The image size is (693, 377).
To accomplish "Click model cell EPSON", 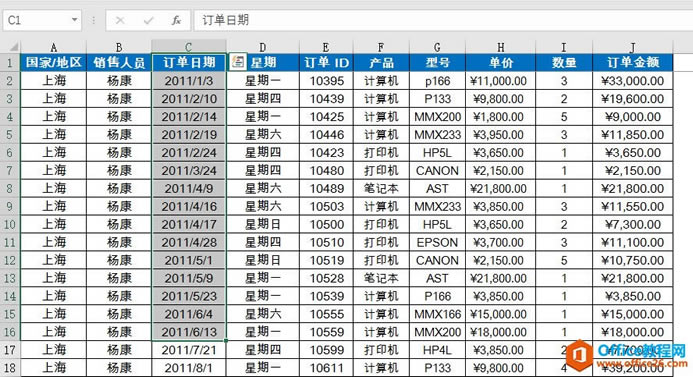I will point(437,242).
